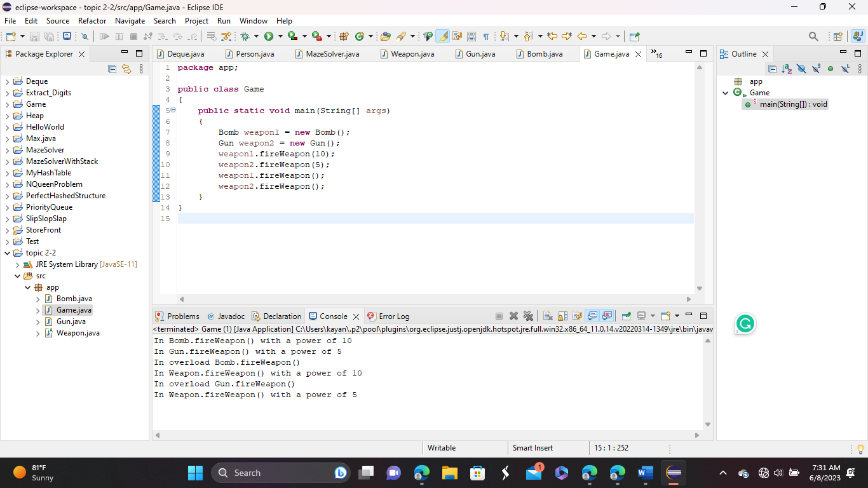
Task: Click the Clear Console icon
Action: [548, 316]
